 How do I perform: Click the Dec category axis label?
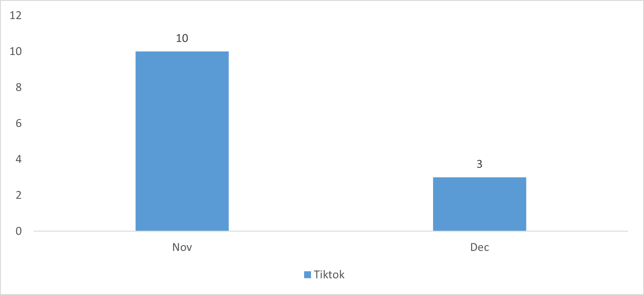click(x=479, y=247)
